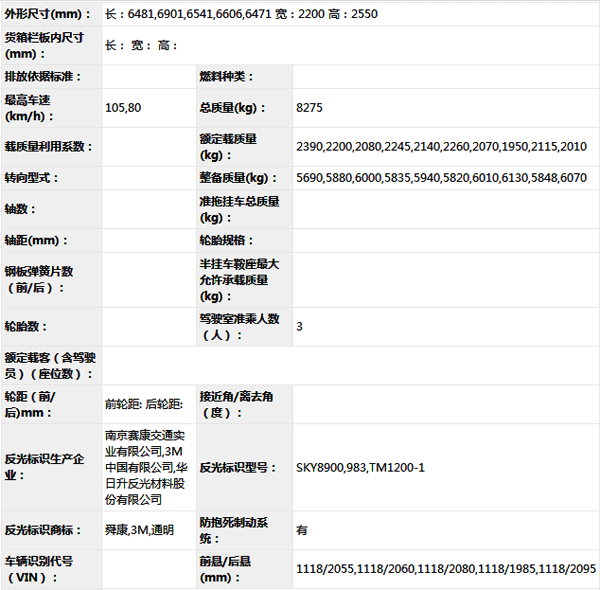Image resolution: width=600 pixels, height=590 pixels.
Task: Click the 轮胎规格 label
Action: tap(229, 241)
